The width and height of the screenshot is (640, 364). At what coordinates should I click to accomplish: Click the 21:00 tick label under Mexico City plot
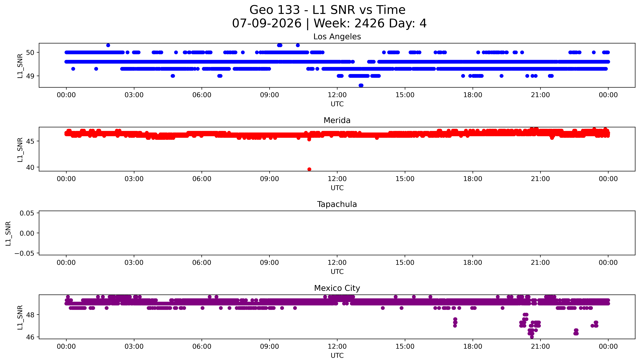coord(540,346)
